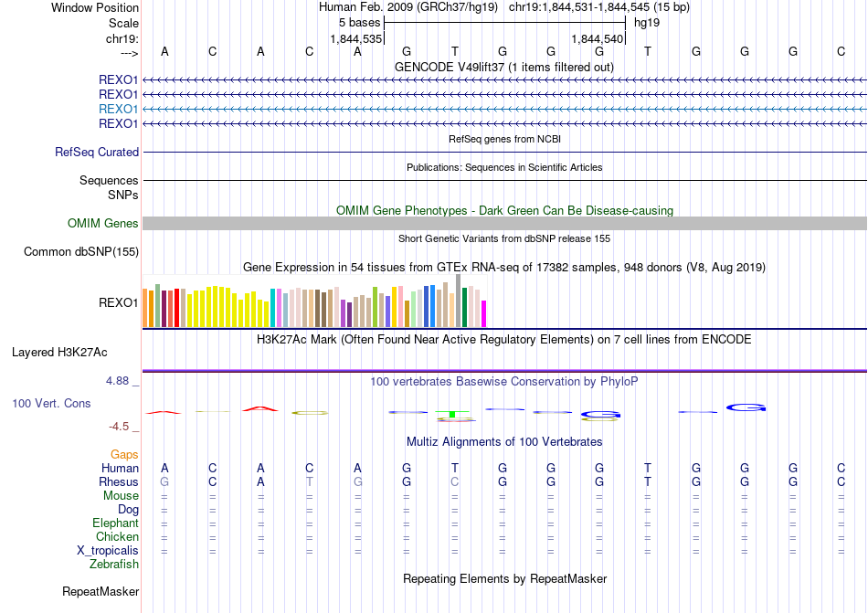Click the 1,844,540 position marker
The height and width of the screenshot is (613, 868).
(x=598, y=38)
